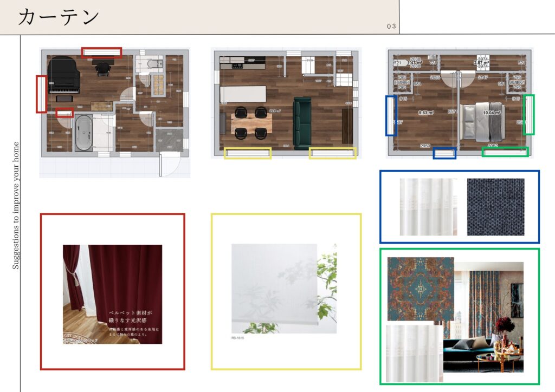Click the カーテン page title
Image resolution: width=555 pixels, height=392 pixels.
point(59,17)
